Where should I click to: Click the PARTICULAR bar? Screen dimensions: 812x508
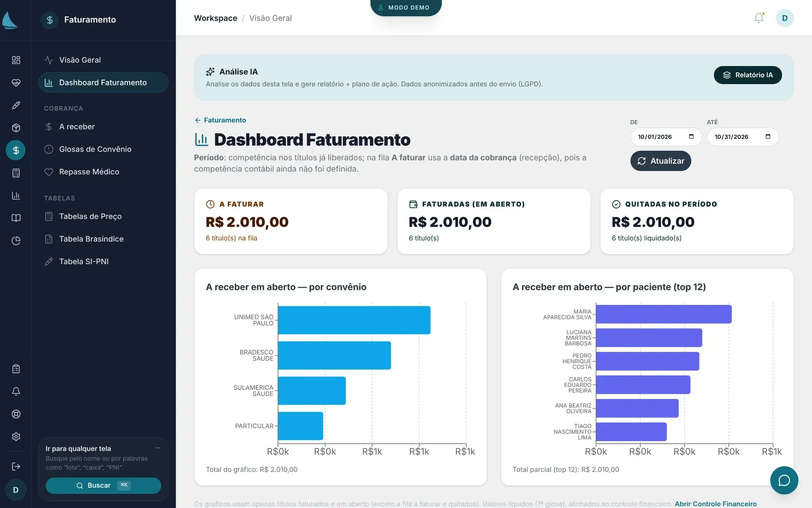301,426
